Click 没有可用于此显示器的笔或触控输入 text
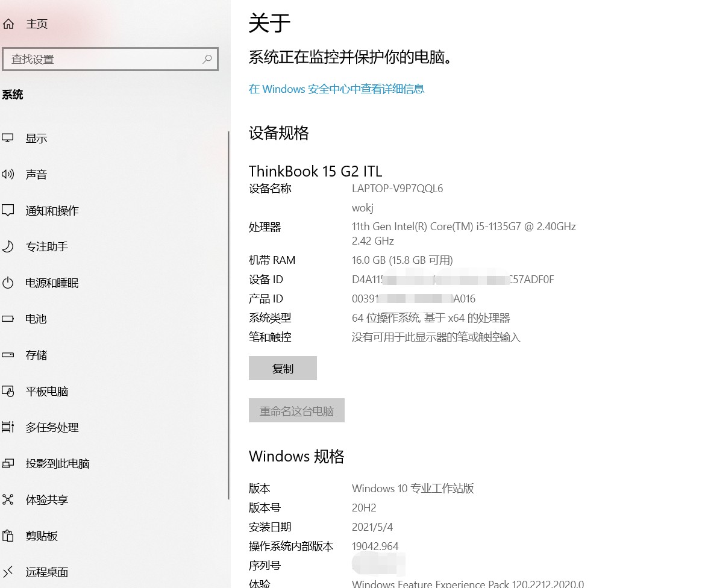Image resolution: width=705 pixels, height=588 pixels. coord(436,337)
